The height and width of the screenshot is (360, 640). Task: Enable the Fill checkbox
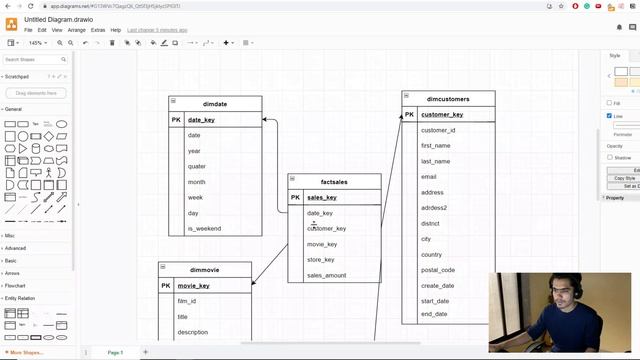(x=609, y=103)
